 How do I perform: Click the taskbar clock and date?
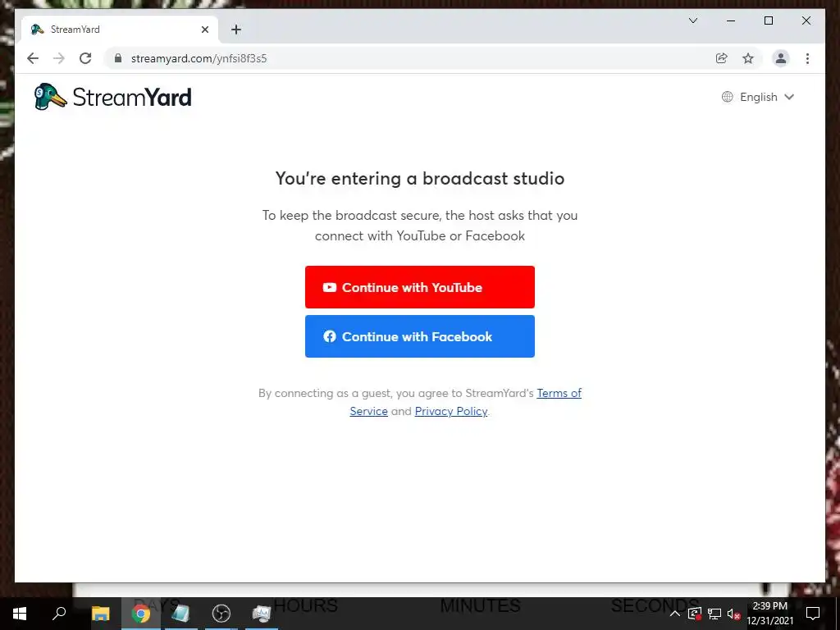coord(769,614)
